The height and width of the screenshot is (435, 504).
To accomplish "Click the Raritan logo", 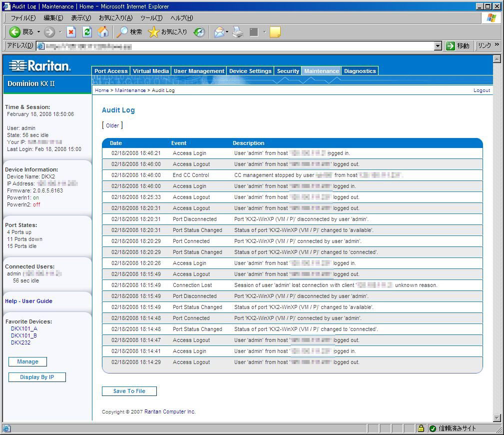I will pos(39,65).
